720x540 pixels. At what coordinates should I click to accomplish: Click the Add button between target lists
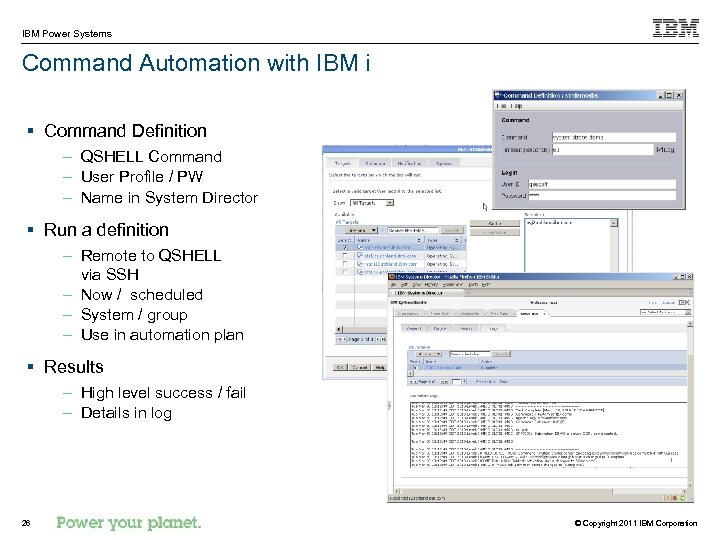(495, 223)
